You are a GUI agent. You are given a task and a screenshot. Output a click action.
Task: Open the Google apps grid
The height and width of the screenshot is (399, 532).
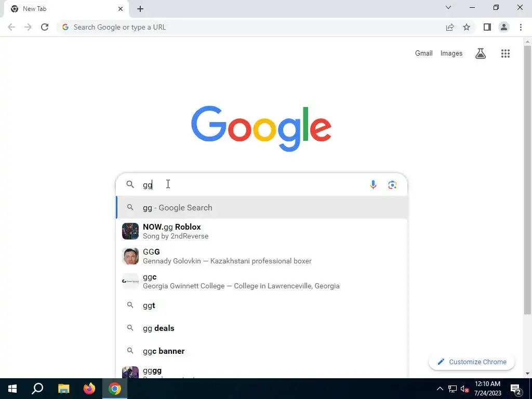pos(505,54)
